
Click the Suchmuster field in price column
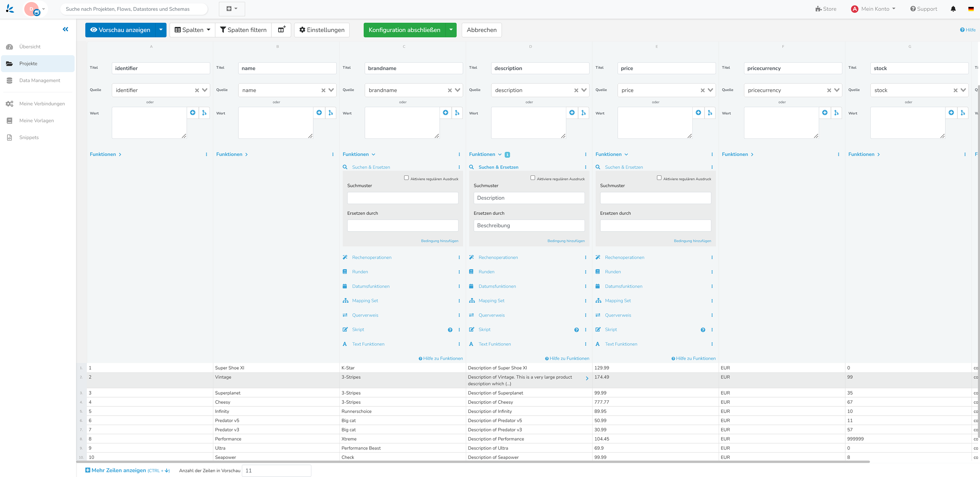tap(655, 198)
